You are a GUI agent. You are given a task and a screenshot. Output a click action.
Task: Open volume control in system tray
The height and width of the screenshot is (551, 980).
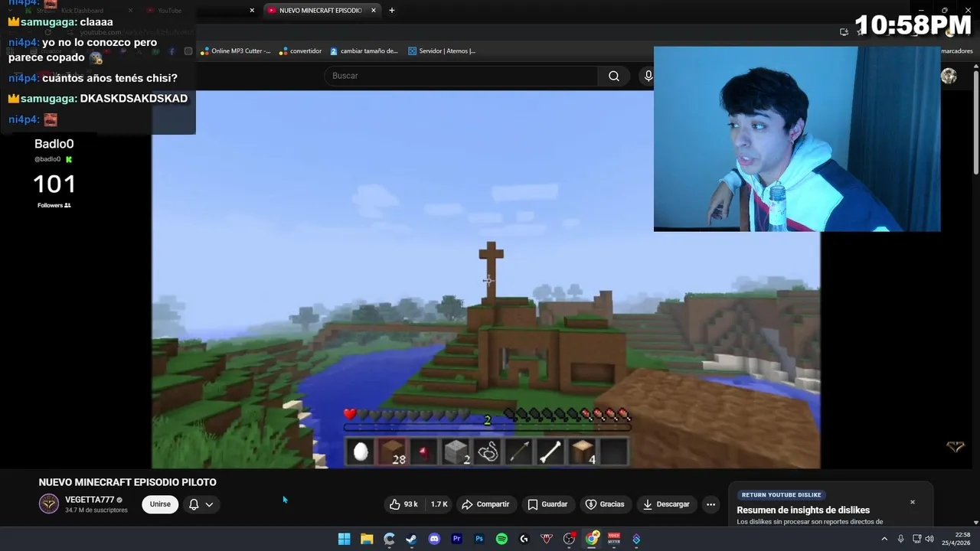coord(929,539)
